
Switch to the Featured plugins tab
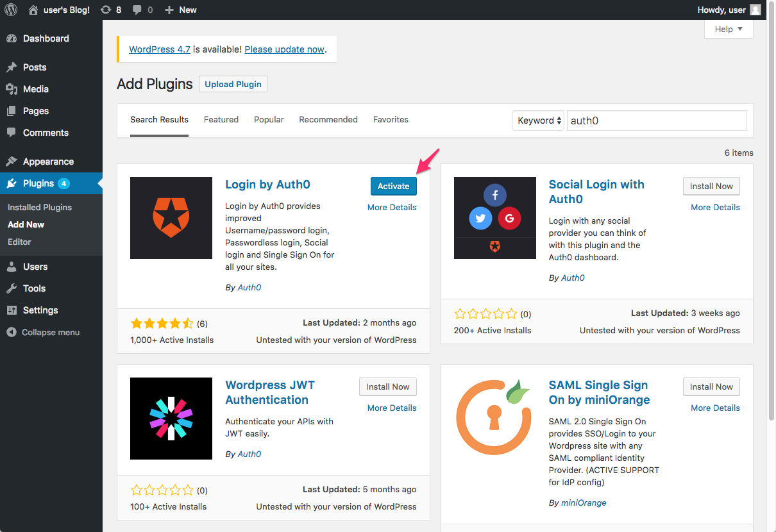[221, 120]
